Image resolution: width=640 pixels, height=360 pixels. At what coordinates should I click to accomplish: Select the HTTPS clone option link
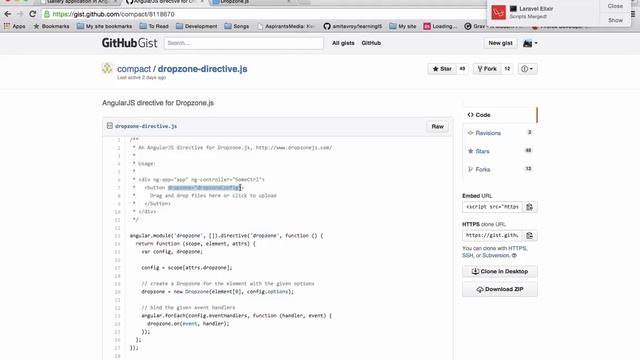click(517, 248)
